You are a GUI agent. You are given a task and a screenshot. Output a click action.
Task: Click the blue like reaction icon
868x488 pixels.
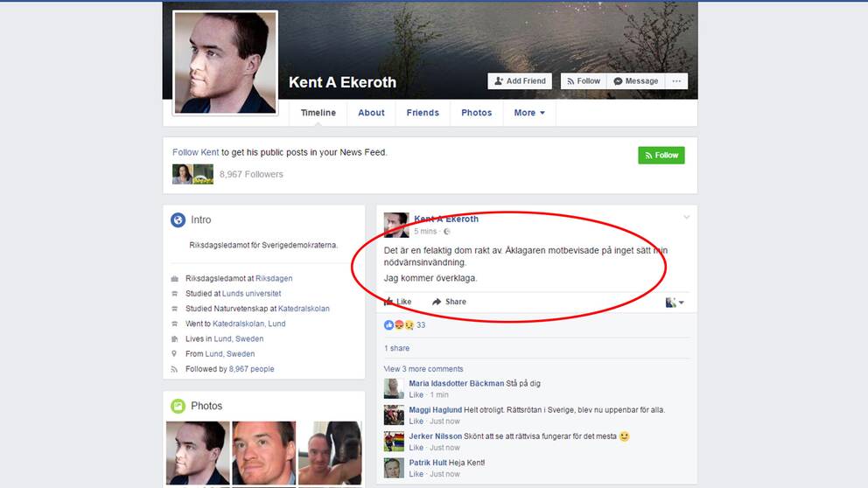pyautogui.click(x=388, y=324)
